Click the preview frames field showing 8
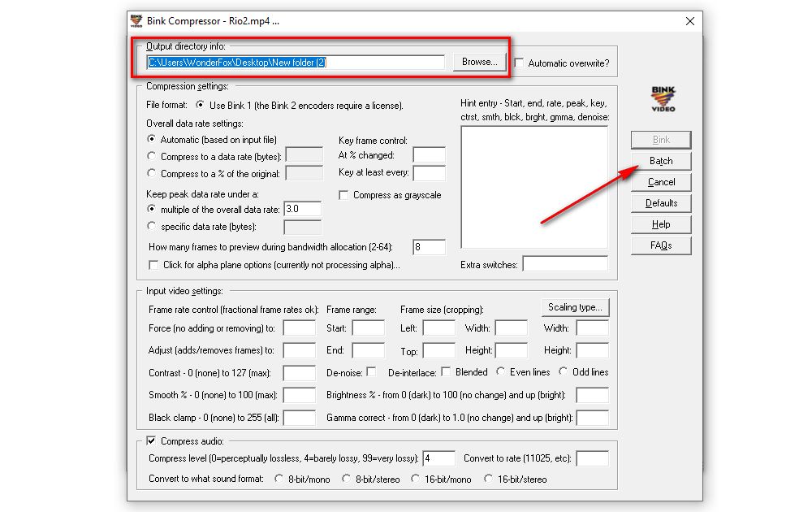The width and height of the screenshot is (812, 512). point(429,247)
